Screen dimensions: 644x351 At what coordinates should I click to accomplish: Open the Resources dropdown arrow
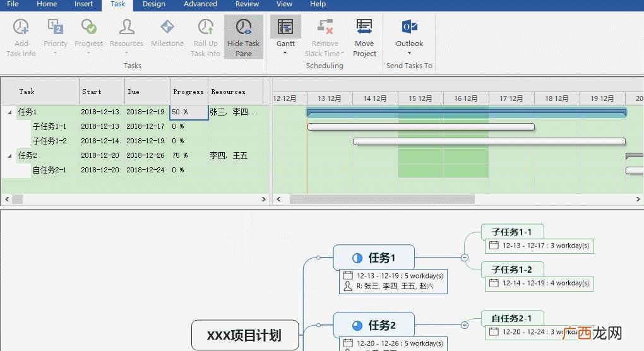pos(126,53)
